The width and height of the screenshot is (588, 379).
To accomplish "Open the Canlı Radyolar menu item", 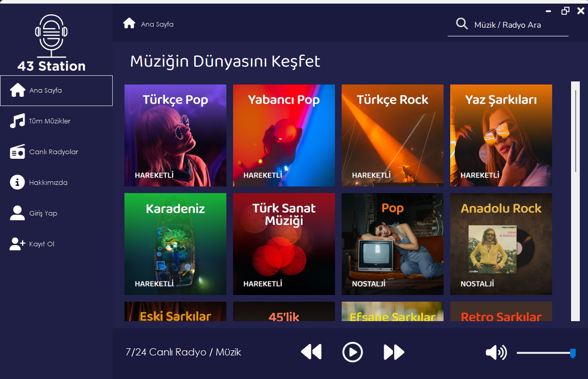I will click(56, 152).
